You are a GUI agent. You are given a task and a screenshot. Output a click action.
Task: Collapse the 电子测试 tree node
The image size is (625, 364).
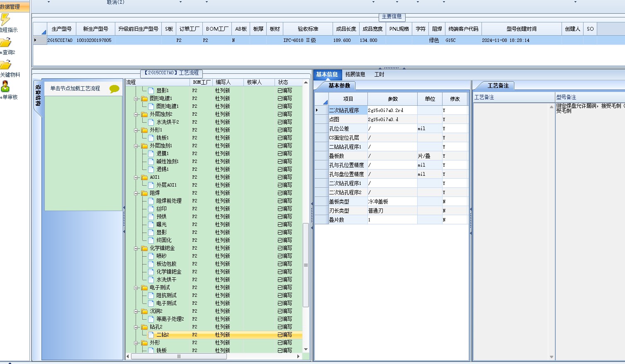[136, 288]
